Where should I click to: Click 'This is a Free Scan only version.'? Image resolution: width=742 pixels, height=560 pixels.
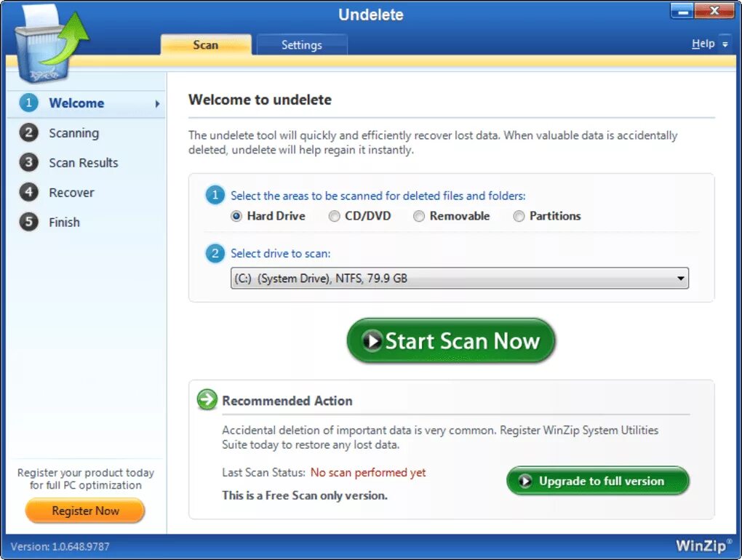305,496
